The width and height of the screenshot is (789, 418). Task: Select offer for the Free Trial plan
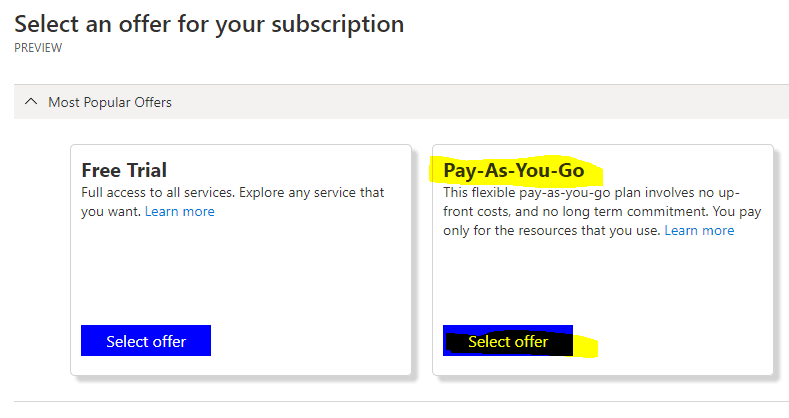click(146, 341)
